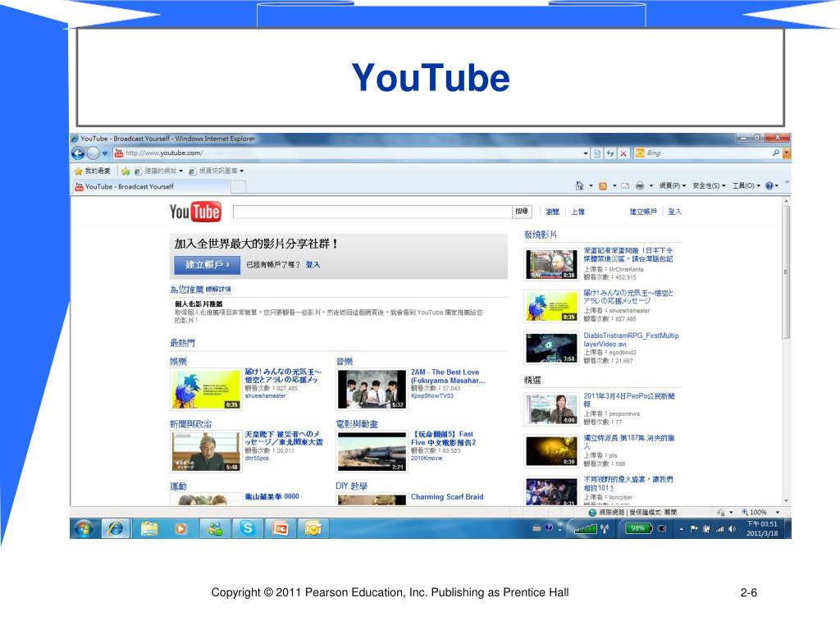Refresh the page with the refresh icon

(x=610, y=153)
